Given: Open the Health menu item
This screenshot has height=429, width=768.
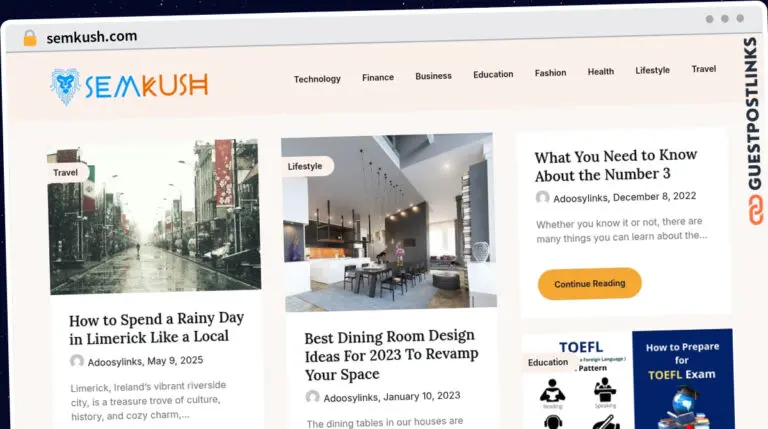Looking at the screenshot, I should (x=600, y=72).
